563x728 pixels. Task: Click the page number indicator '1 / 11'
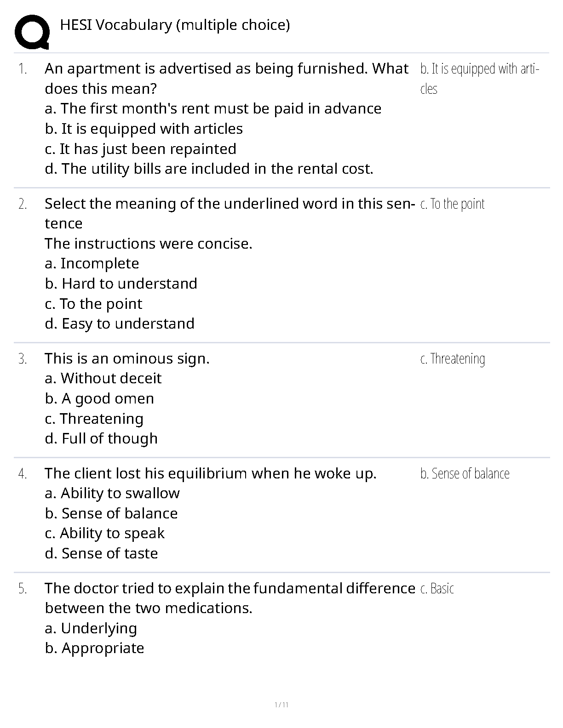pyautogui.click(x=281, y=705)
